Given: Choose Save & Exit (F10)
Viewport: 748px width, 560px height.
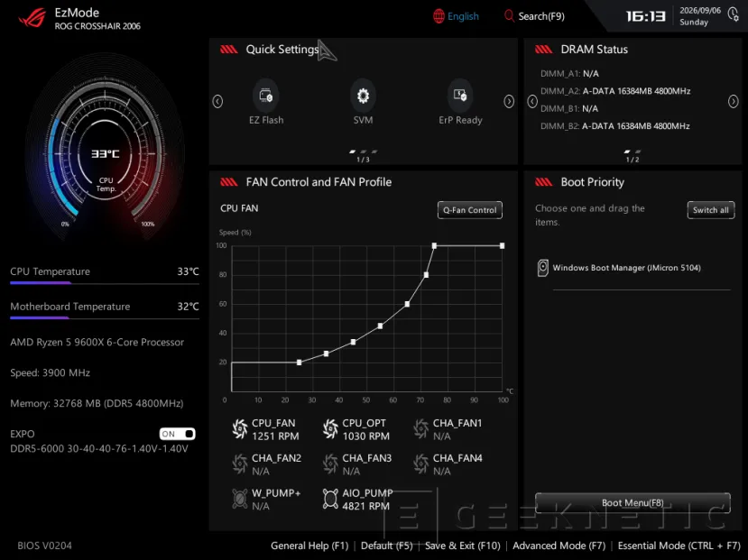Looking at the screenshot, I should 462,546.
